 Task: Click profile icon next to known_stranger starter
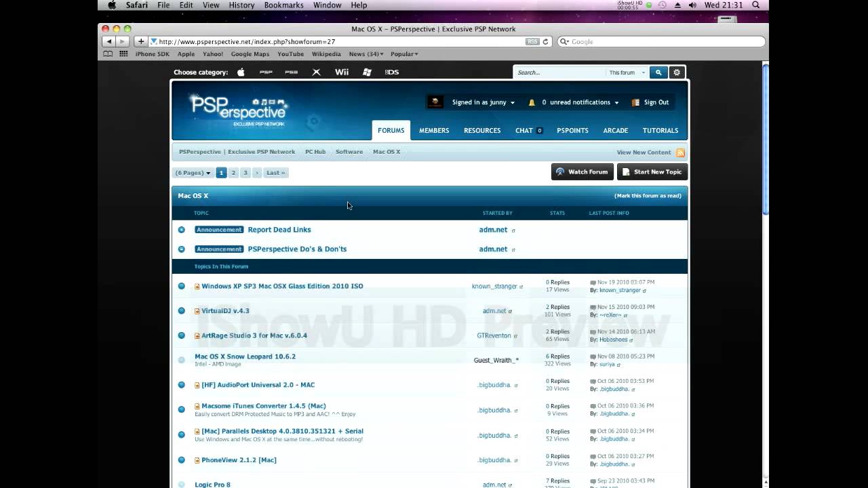[521, 287]
